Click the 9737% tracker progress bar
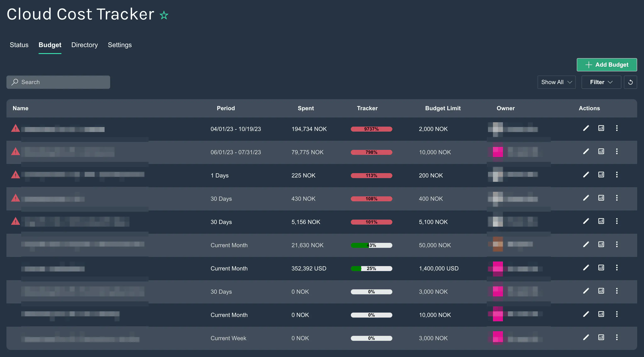The height and width of the screenshot is (357, 644). pyautogui.click(x=371, y=129)
